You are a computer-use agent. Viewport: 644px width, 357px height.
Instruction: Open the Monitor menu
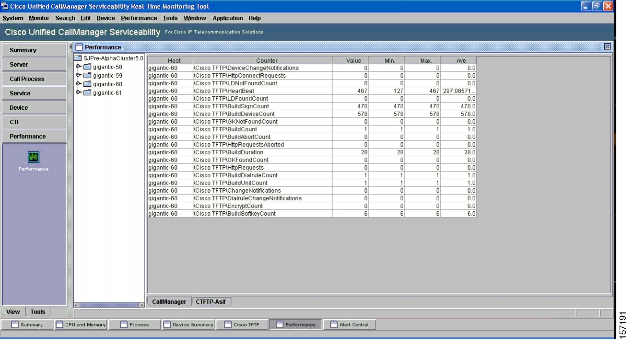(39, 18)
